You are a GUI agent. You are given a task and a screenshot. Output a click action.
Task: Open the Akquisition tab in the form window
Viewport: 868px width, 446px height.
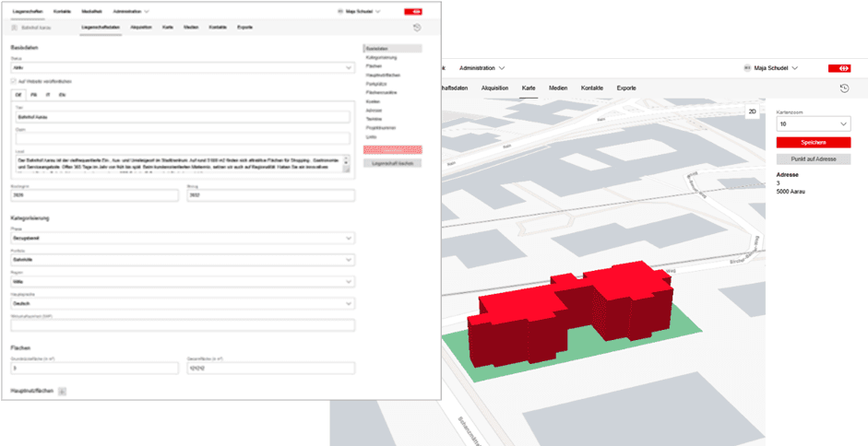point(141,29)
